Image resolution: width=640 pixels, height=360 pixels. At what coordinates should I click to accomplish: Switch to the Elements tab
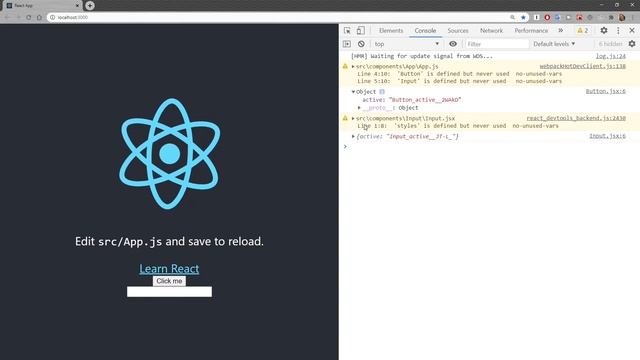(x=391, y=31)
